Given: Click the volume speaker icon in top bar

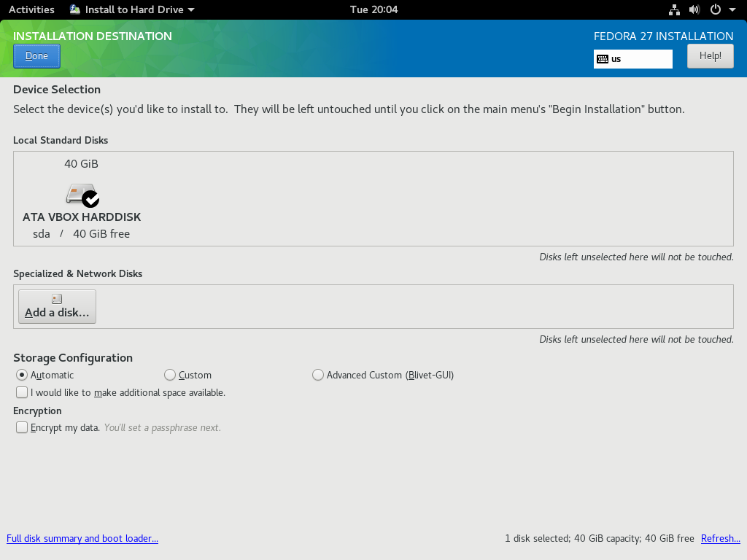Looking at the screenshot, I should tap(694, 9).
